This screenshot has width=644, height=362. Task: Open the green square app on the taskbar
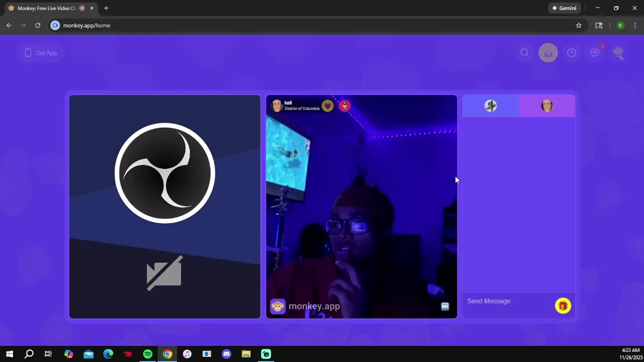pyautogui.click(x=266, y=354)
